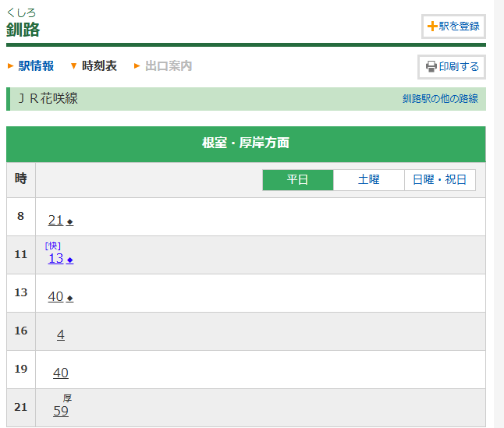Click the orange down arrow before 時刻表
504x428 pixels.
coord(73,66)
